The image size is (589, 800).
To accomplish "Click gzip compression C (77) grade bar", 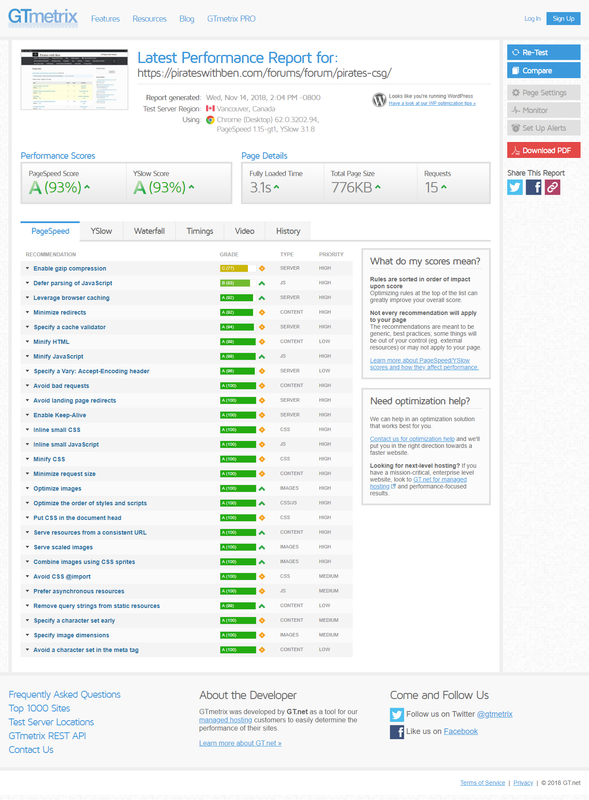I will pos(238,268).
